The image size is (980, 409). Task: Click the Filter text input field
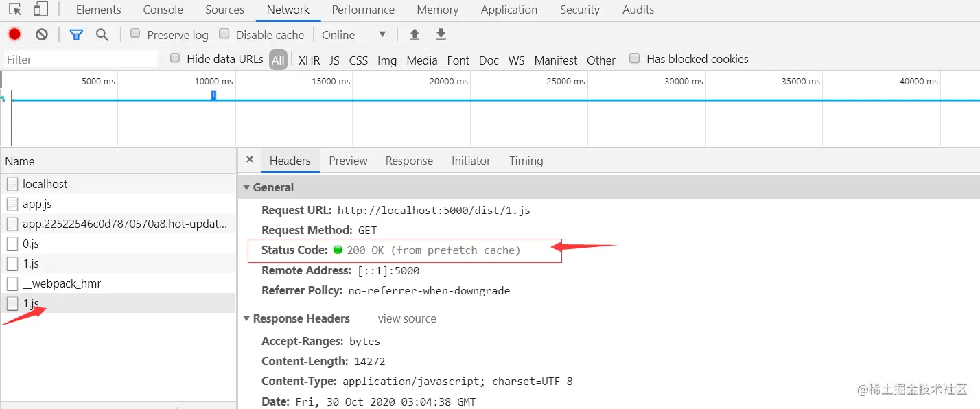(81, 60)
